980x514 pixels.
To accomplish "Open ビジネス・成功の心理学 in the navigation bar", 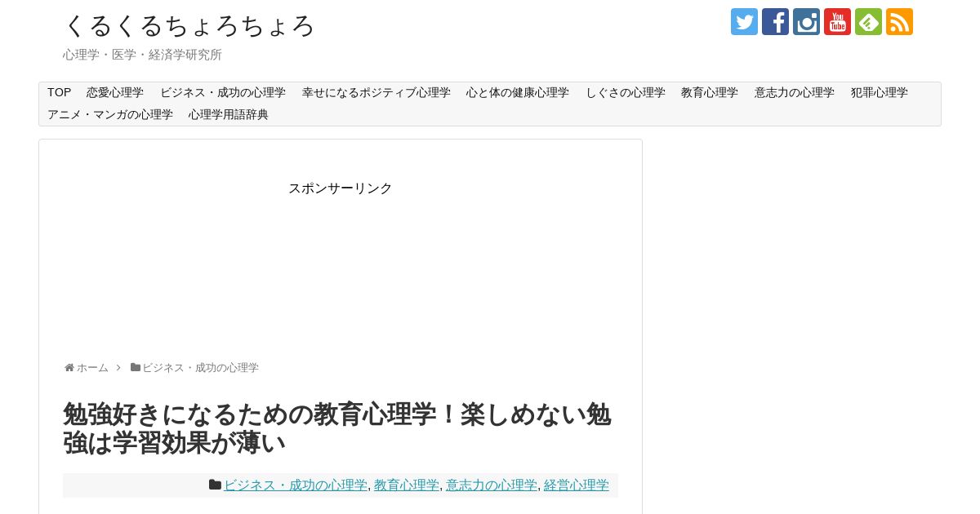I will [223, 92].
